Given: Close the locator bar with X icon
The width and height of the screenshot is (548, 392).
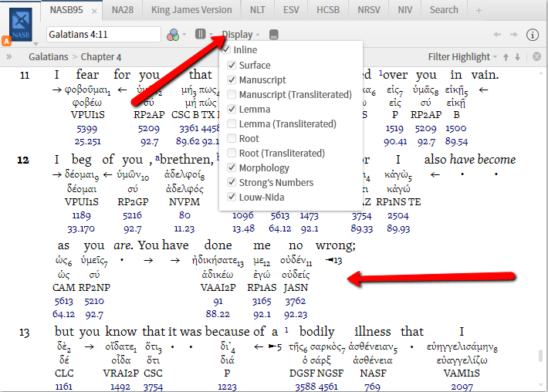Looking at the screenshot, I should (537, 56).
